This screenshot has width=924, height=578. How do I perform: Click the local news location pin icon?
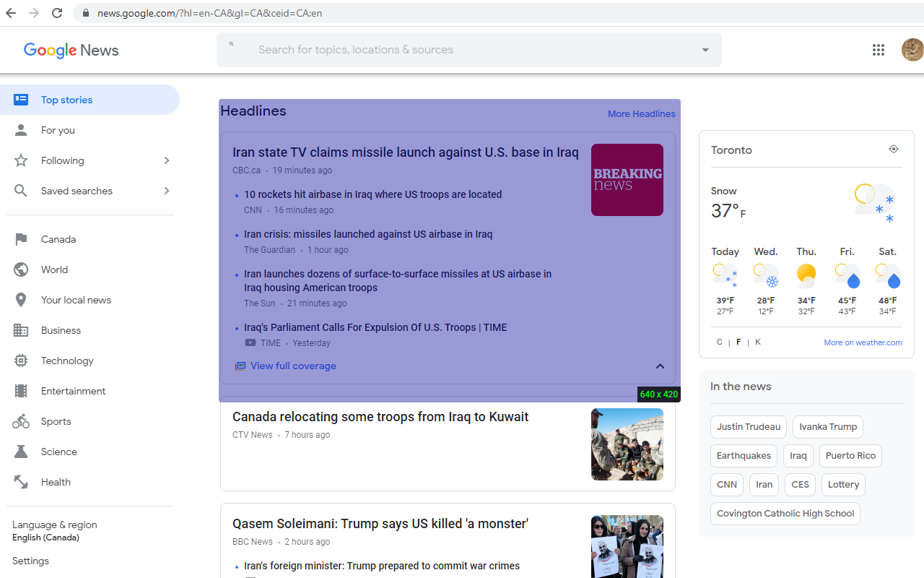(21, 300)
